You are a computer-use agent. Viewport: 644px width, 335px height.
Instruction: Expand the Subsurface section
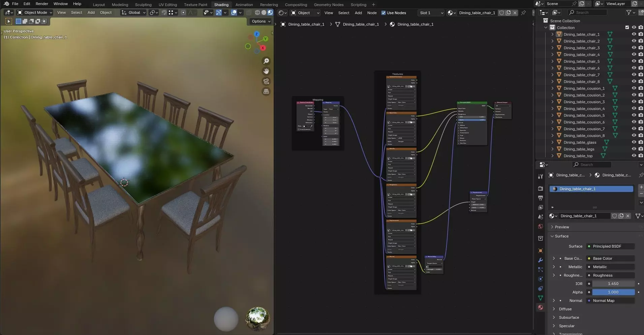[x=554, y=317]
